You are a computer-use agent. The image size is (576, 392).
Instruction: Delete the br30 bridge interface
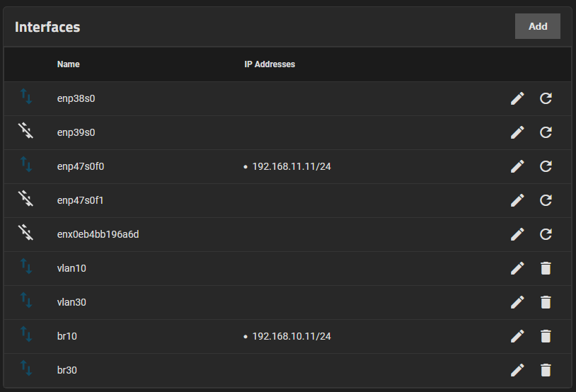[x=546, y=370]
